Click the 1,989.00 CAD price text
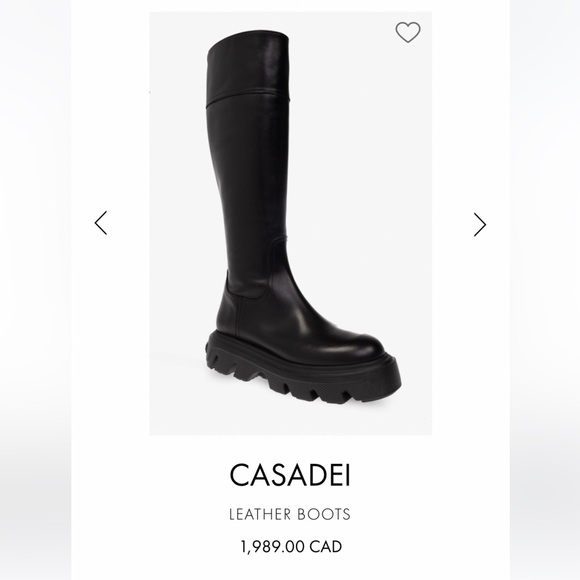The height and width of the screenshot is (580, 580). point(291,546)
